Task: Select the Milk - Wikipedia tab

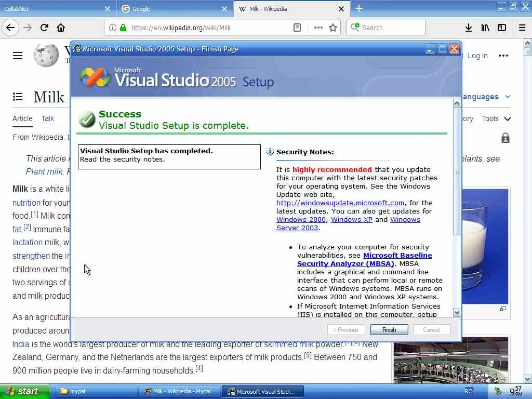Action: [x=292, y=9]
